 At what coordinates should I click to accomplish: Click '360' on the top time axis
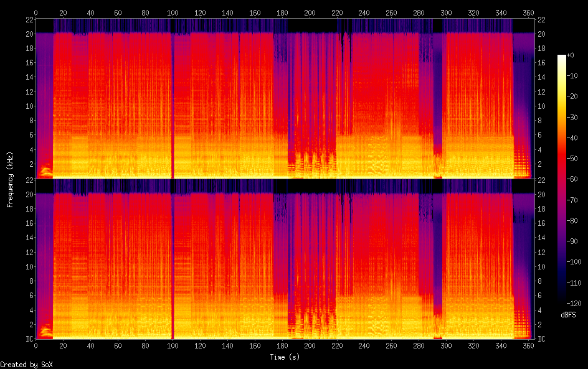528,12
